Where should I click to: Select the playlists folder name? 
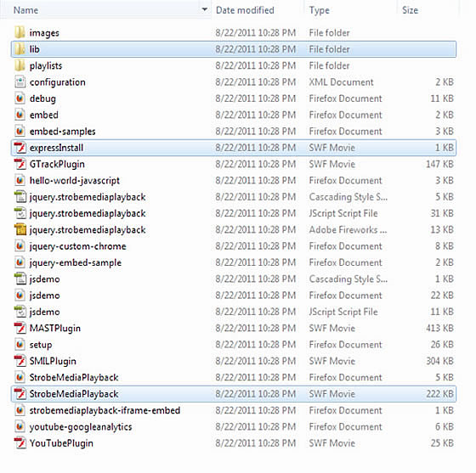(x=46, y=65)
